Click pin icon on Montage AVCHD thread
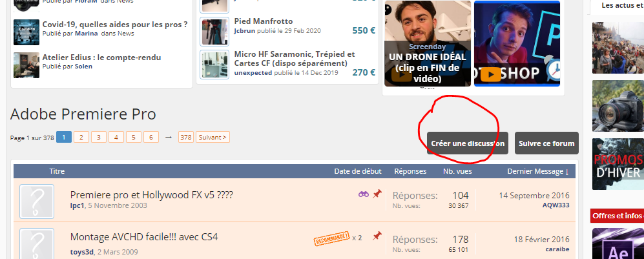The image size is (644, 259). pos(377,236)
